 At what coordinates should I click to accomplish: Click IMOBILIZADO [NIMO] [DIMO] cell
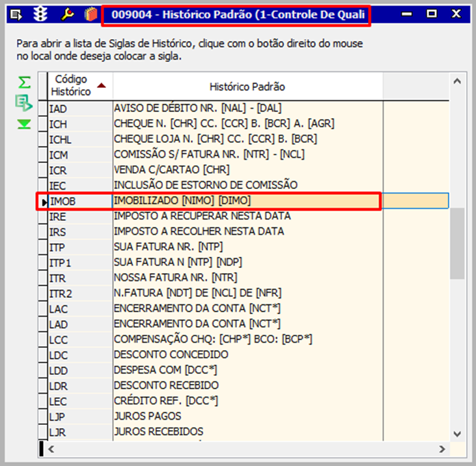(x=247, y=201)
